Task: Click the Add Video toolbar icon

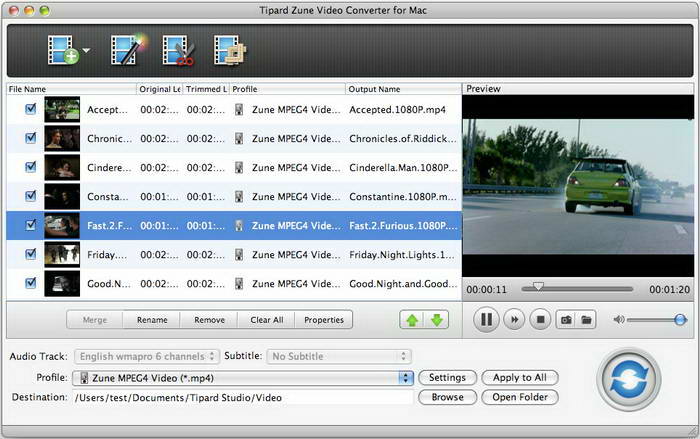Action: coord(62,50)
